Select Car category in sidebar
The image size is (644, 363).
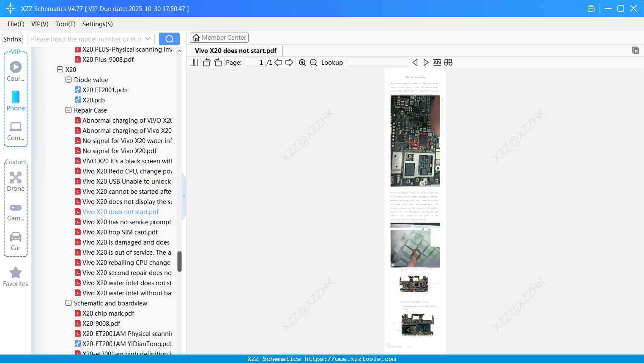coord(16,242)
